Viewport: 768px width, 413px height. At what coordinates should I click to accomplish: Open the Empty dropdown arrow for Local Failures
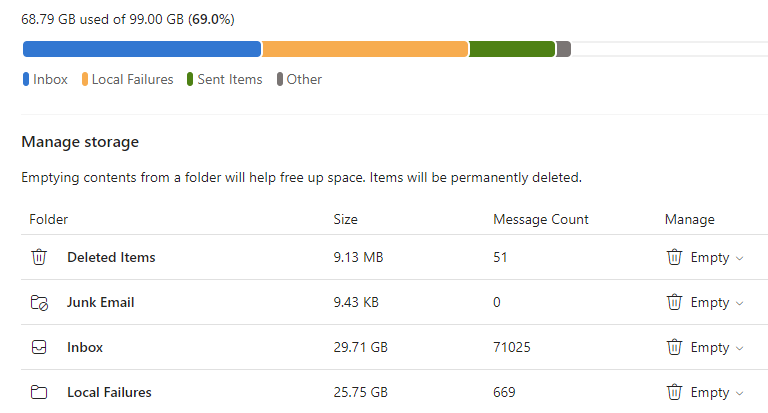[740, 393]
